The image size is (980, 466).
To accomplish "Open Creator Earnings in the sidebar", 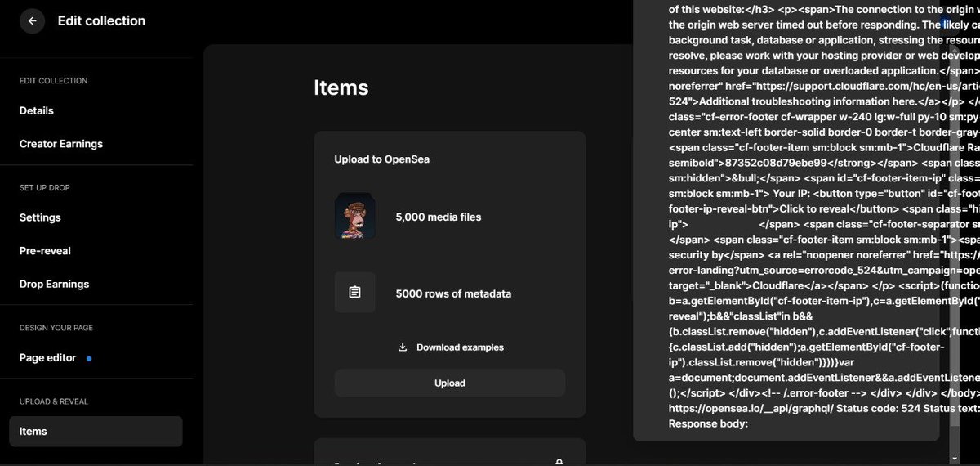I will tap(61, 144).
